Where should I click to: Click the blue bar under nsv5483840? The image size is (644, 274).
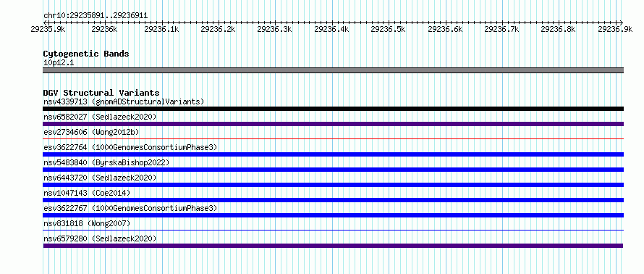(x=333, y=170)
